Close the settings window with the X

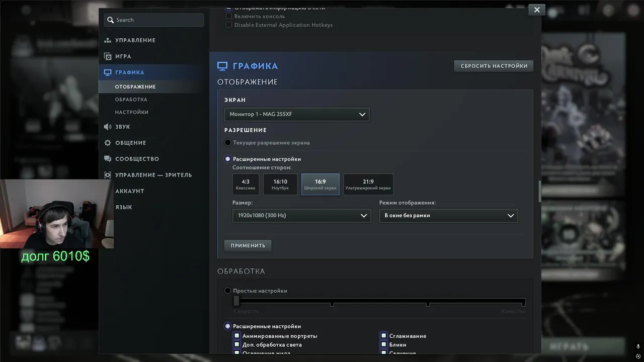[x=537, y=10]
